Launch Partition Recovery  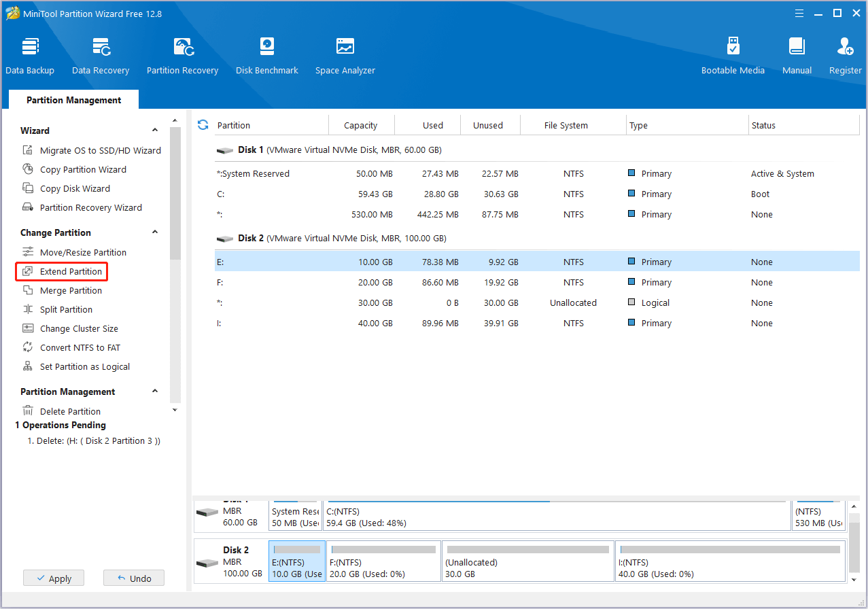(x=182, y=56)
